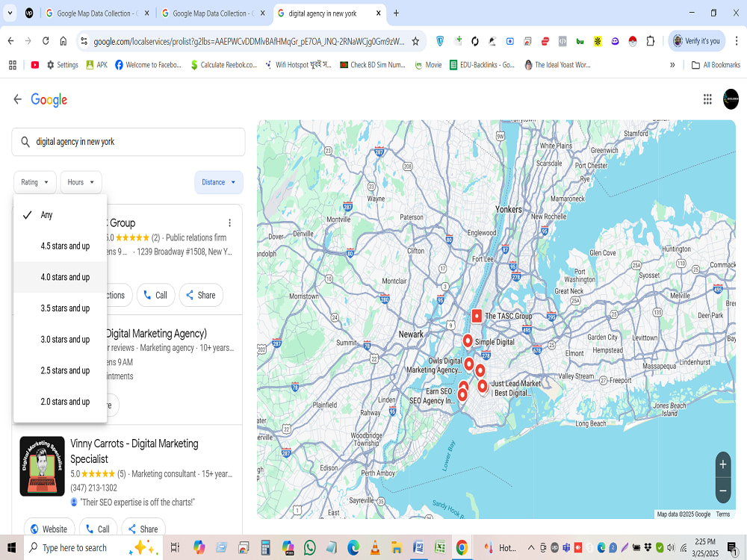747x560 pixels.
Task: Reload the page using the refresh icon
Action: pyautogui.click(x=46, y=41)
